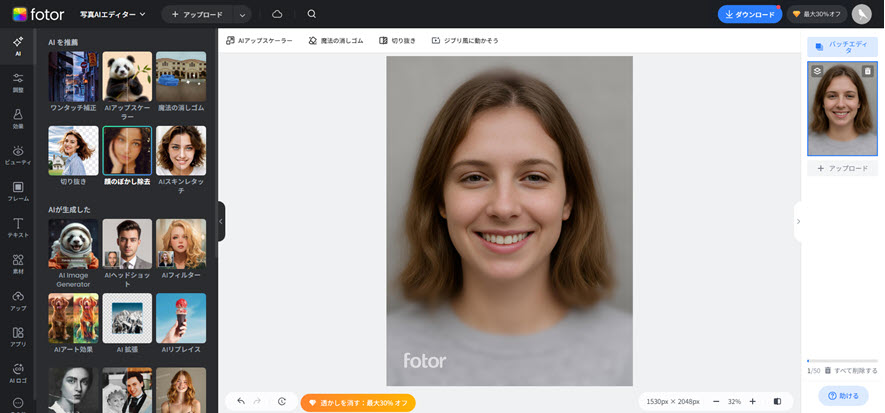The image size is (885, 413).
Task: Select the テキスト (Text) tool in sidebar
Action: [x=18, y=227]
